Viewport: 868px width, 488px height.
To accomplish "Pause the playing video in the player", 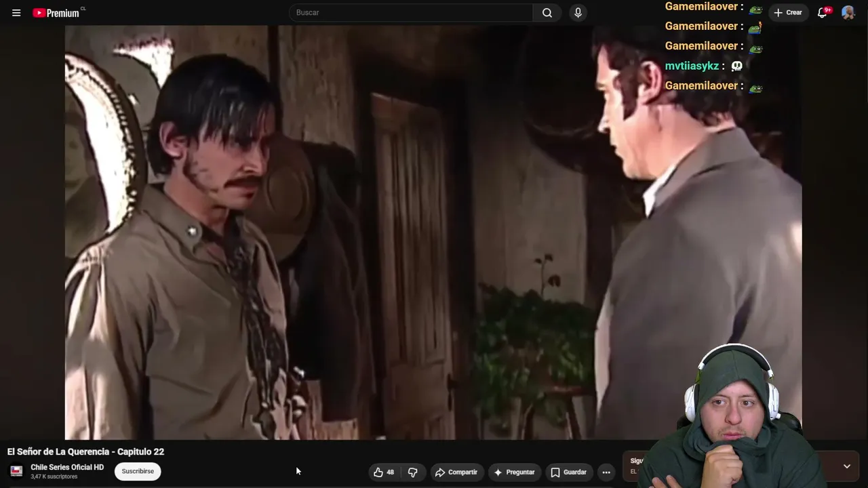I will (433, 232).
